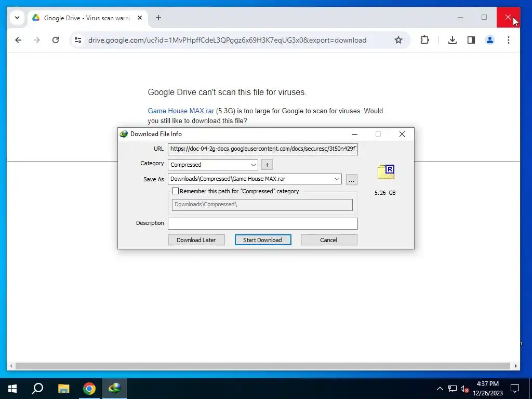
Task: Click the scrollbar left arrow
Action: coord(11,366)
